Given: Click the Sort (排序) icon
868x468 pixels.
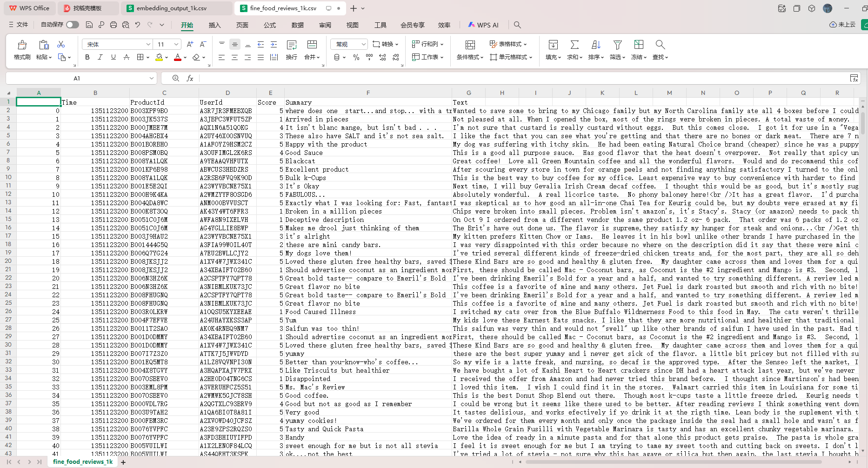Looking at the screenshot, I should click(x=596, y=45).
